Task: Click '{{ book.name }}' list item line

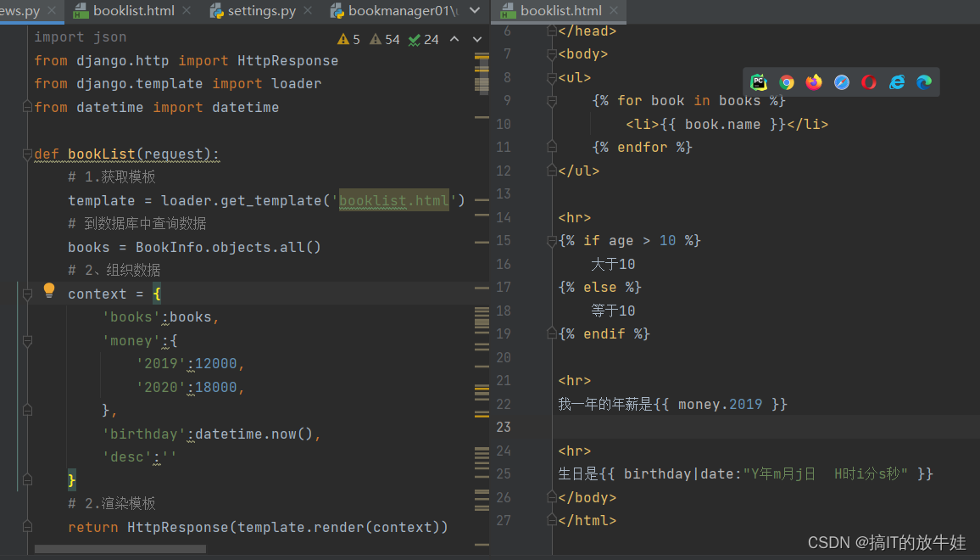Action: coord(727,124)
